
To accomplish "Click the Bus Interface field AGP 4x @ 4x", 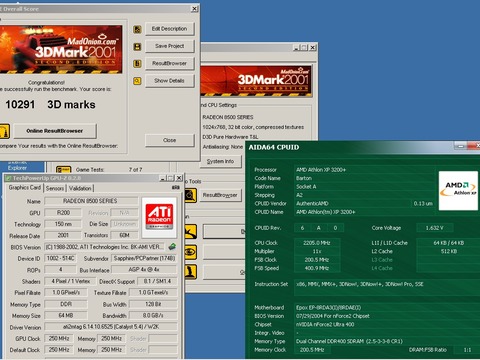I will [144, 270].
